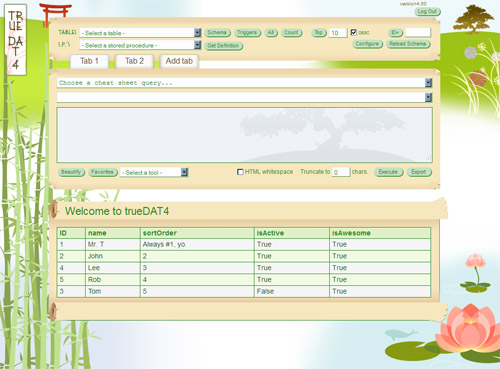Image resolution: width=500 pixels, height=369 pixels.
Task: Open the stored procedure dropdown
Action: (140, 45)
